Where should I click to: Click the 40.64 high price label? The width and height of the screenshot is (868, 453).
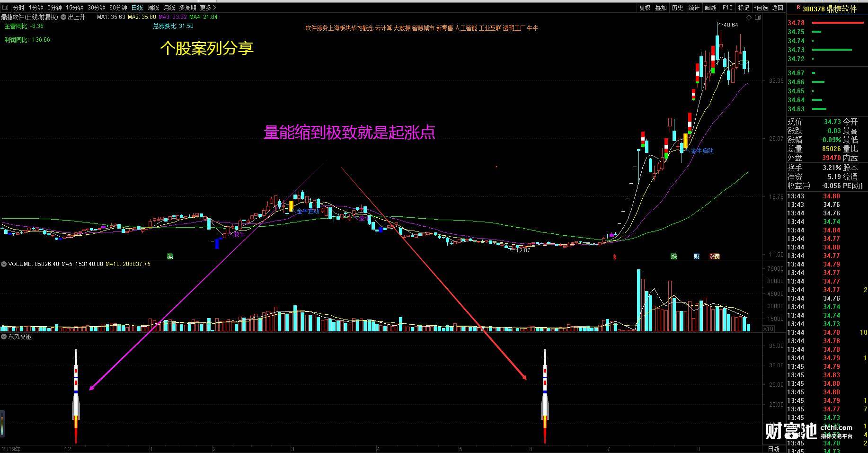pos(731,25)
